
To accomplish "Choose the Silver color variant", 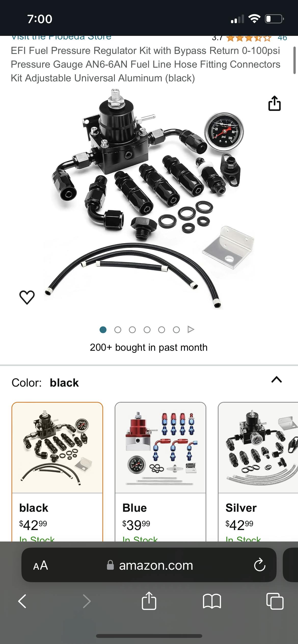I will [x=258, y=472].
